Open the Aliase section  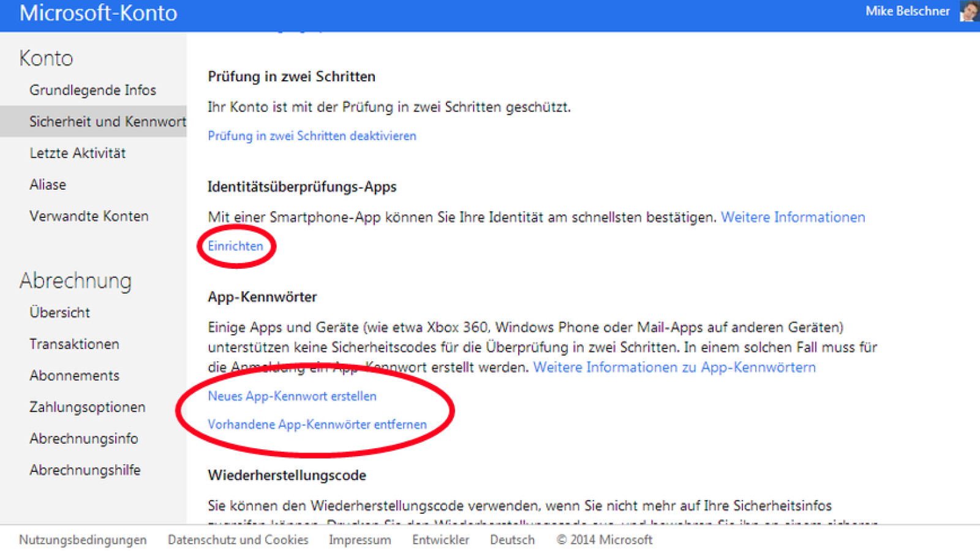[48, 184]
